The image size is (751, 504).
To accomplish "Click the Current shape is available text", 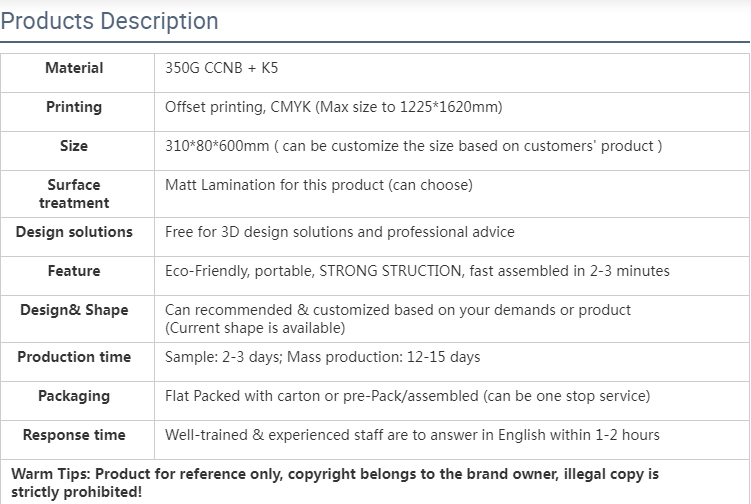I will [x=255, y=328].
